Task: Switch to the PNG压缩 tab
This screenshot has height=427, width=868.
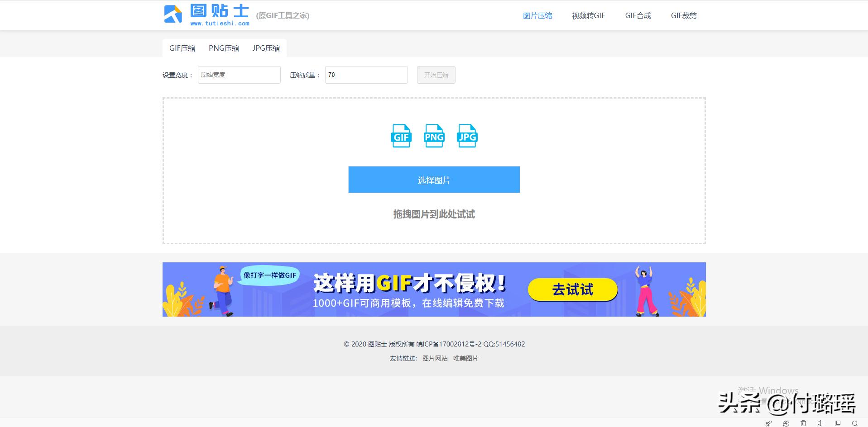Action: point(224,48)
